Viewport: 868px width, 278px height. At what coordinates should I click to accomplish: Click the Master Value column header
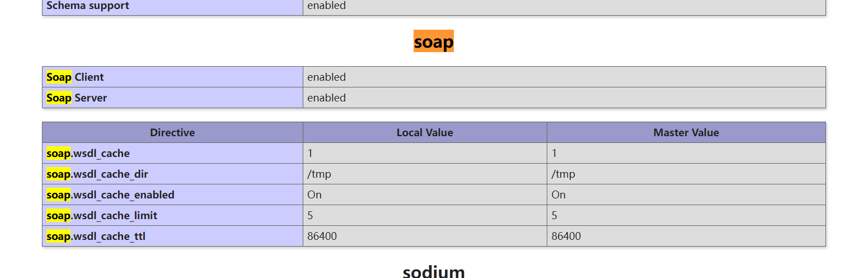686,133
